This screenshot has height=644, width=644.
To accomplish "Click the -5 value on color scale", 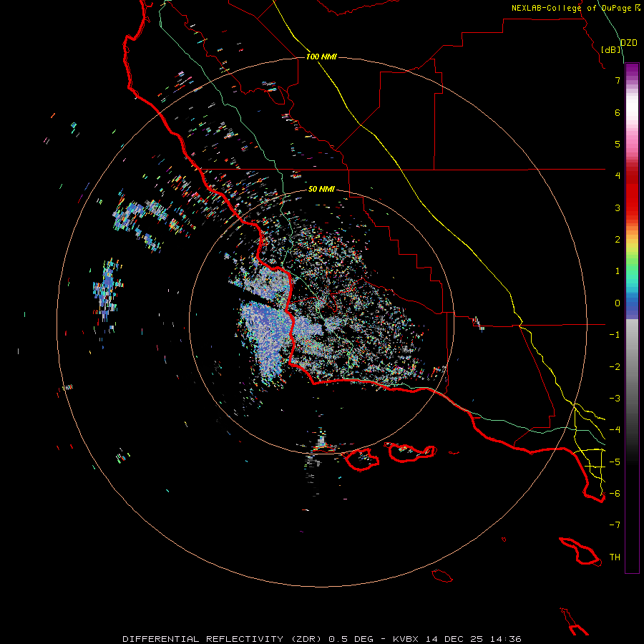I will pos(615,462).
